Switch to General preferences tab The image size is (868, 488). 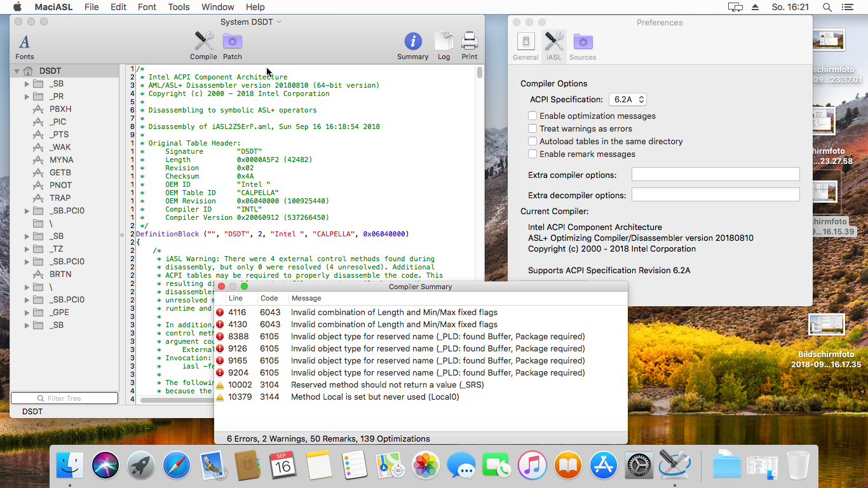pos(526,46)
